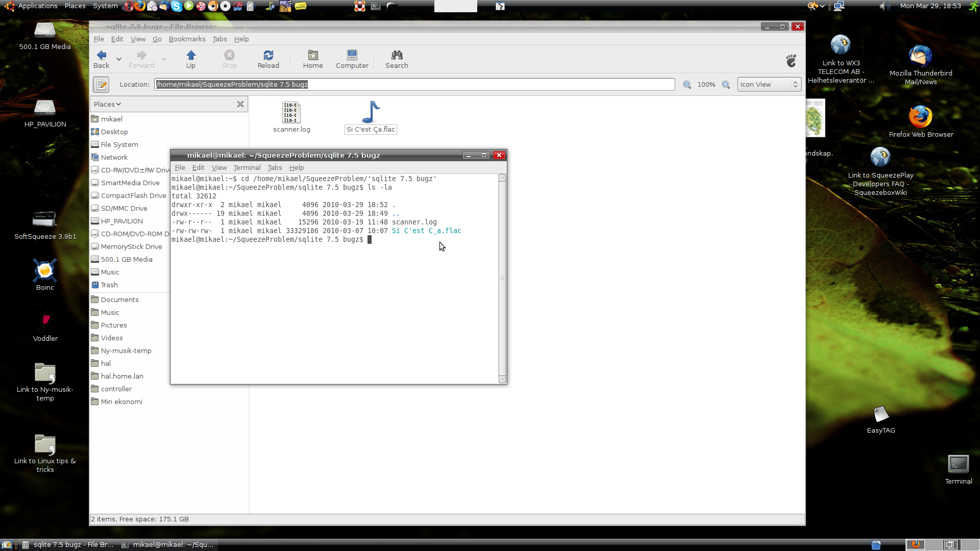
Task: Open the Home folder icon
Action: 312,59
